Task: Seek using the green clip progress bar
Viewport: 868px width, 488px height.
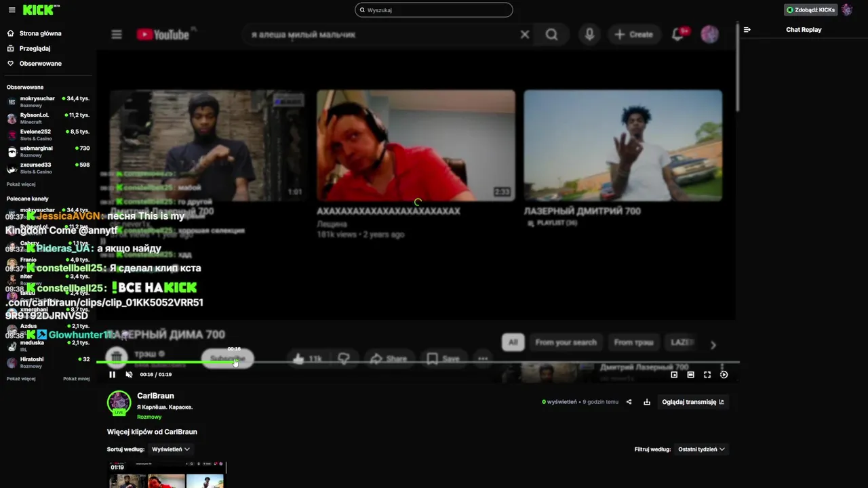Action: click(417, 362)
